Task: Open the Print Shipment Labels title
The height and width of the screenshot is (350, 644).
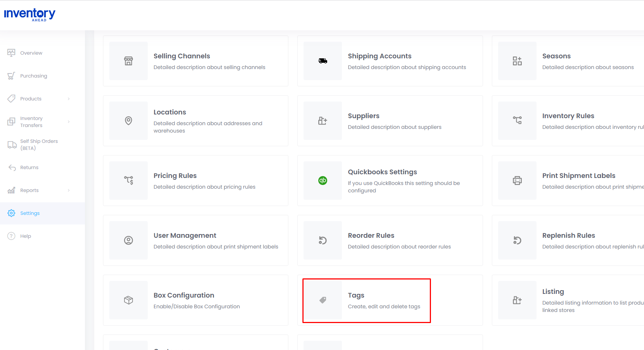Action: (x=579, y=176)
